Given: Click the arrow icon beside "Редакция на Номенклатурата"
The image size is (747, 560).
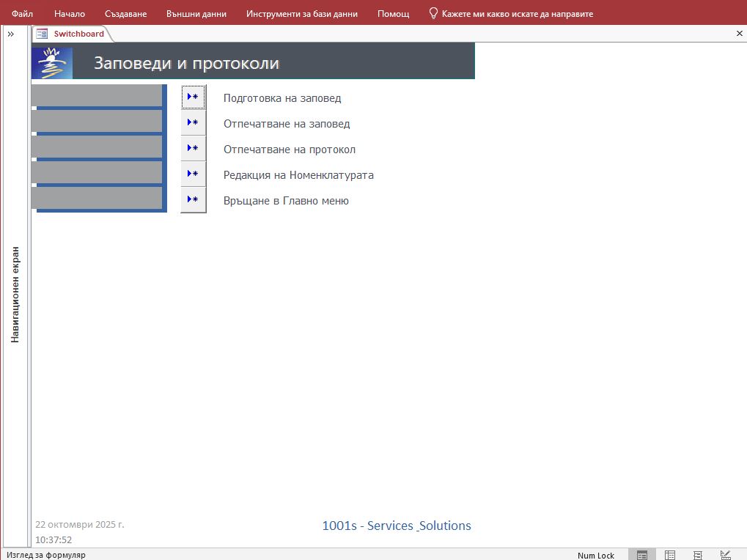Looking at the screenshot, I should pos(193,173).
